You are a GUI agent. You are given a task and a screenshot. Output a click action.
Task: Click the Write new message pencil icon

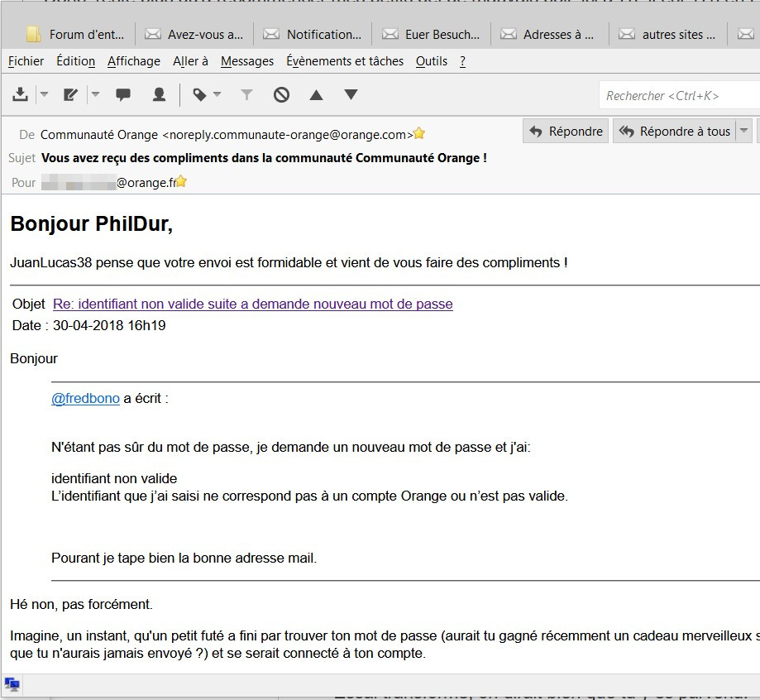pos(70,95)
